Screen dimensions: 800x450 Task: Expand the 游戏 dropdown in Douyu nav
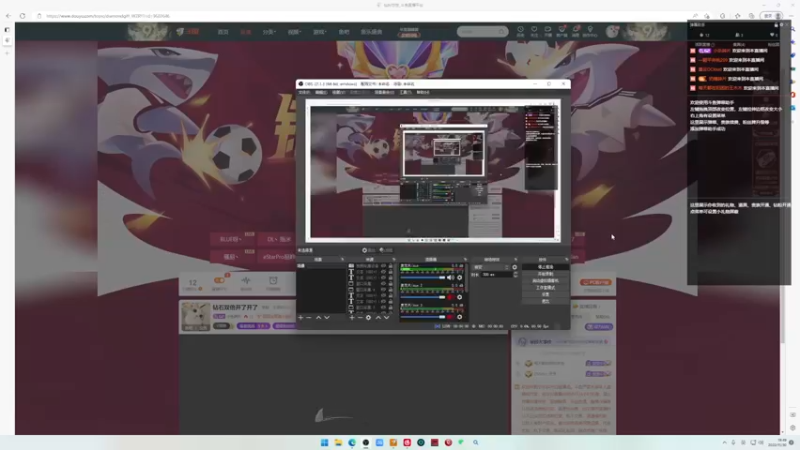coord(319,32)
